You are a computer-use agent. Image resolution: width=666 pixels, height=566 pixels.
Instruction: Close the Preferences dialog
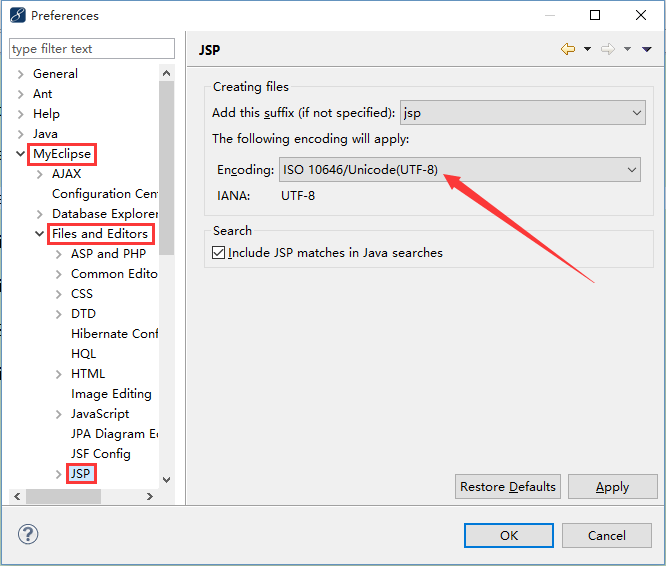tap(641, 15)
